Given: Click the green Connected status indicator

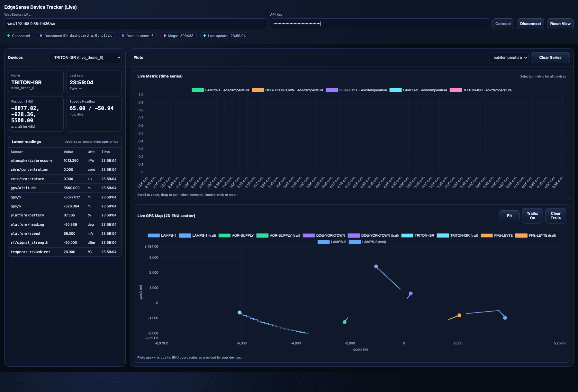Looking at the screenshot, I should click(x=19, y=36).
